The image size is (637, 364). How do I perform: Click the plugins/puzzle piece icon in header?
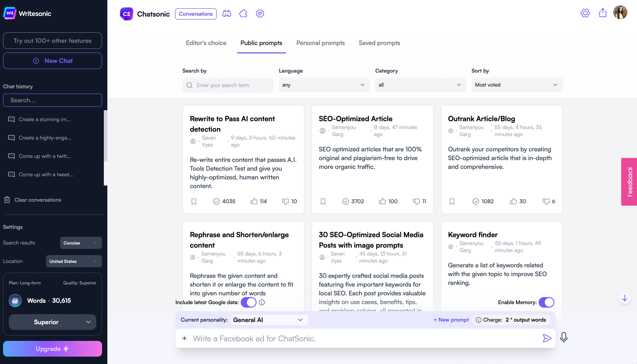[243, 14]
